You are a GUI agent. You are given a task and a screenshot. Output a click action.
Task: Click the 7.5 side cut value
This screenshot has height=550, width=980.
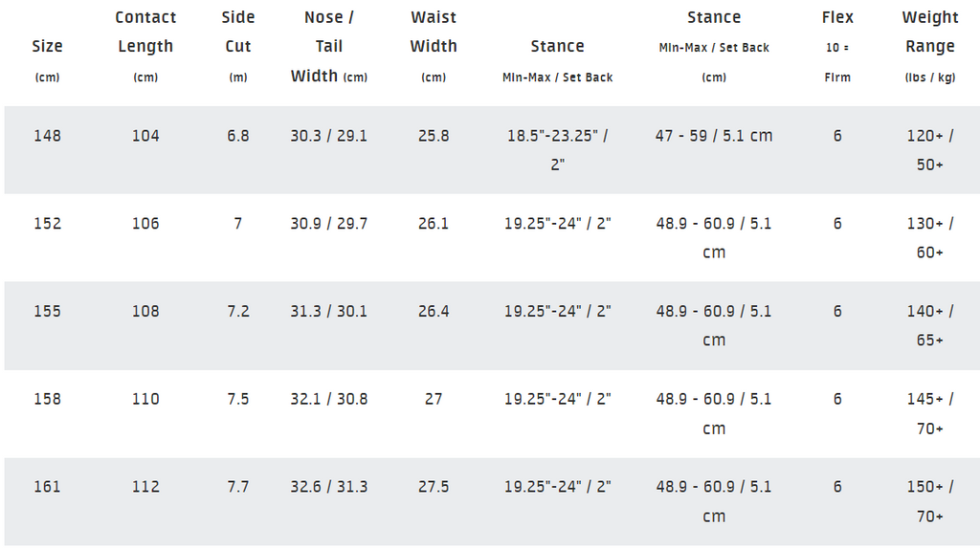pos(238,399)
